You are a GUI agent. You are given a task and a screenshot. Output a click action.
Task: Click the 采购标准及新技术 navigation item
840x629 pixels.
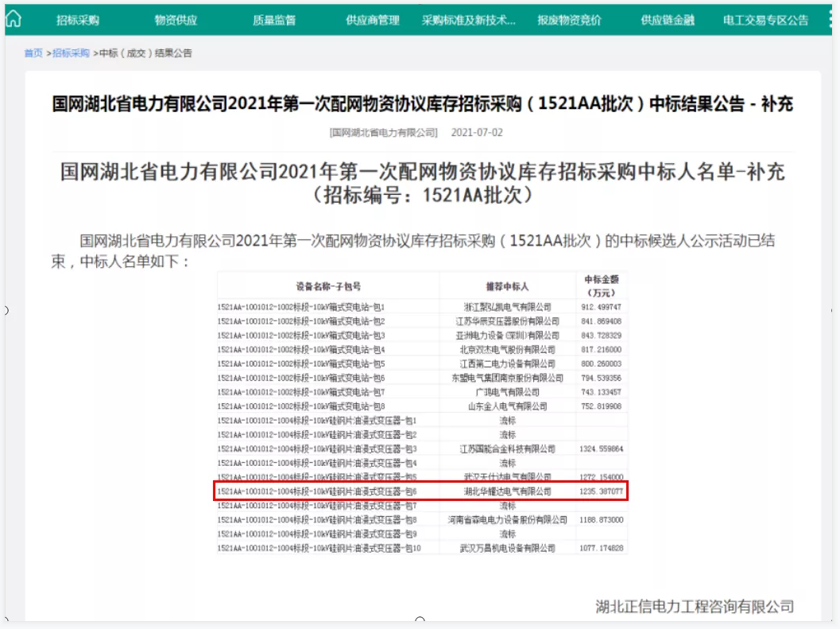coord(469,20)
